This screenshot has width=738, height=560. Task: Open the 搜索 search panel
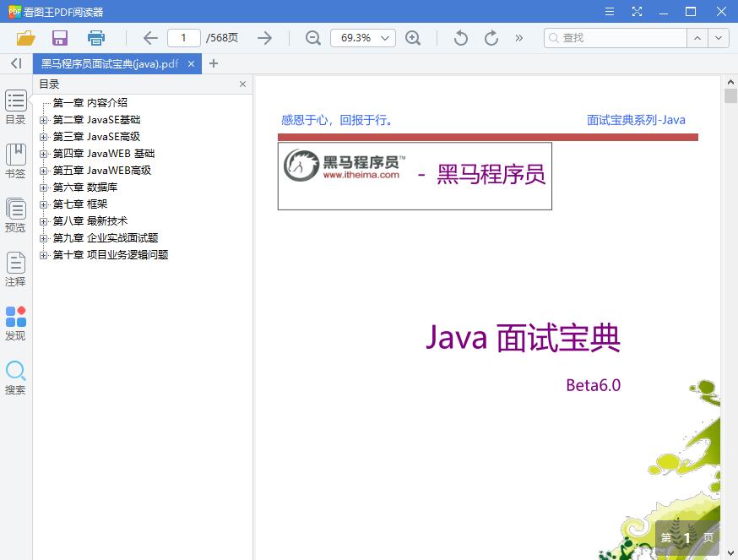tap(15, 378)
